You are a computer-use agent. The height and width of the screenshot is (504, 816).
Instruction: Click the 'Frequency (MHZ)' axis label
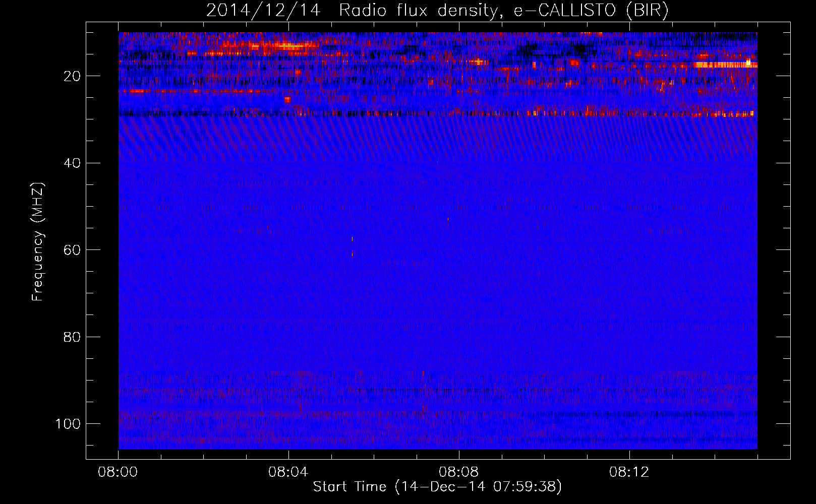point(38,242)
